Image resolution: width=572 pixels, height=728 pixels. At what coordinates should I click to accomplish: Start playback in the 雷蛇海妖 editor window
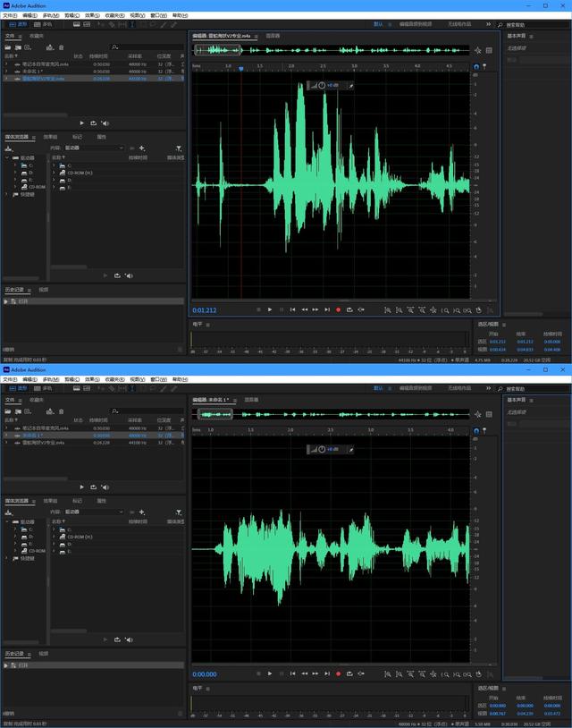coord(270,309)
